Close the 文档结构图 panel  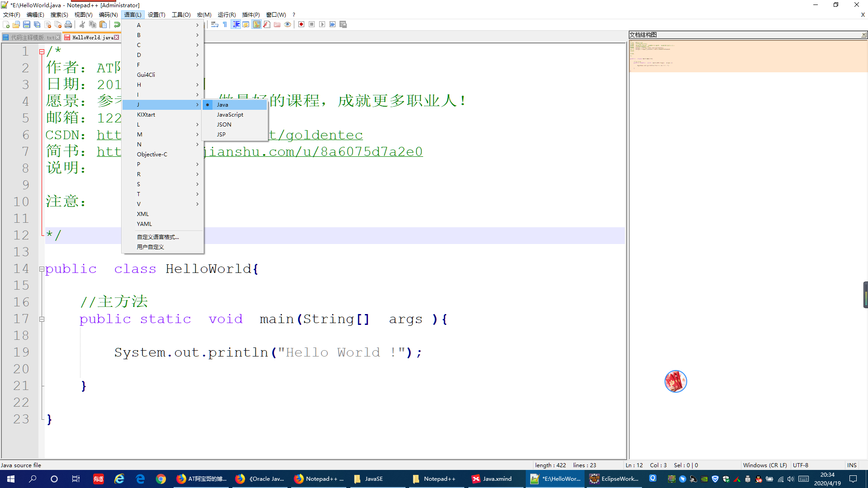click(x=863, y=35)
